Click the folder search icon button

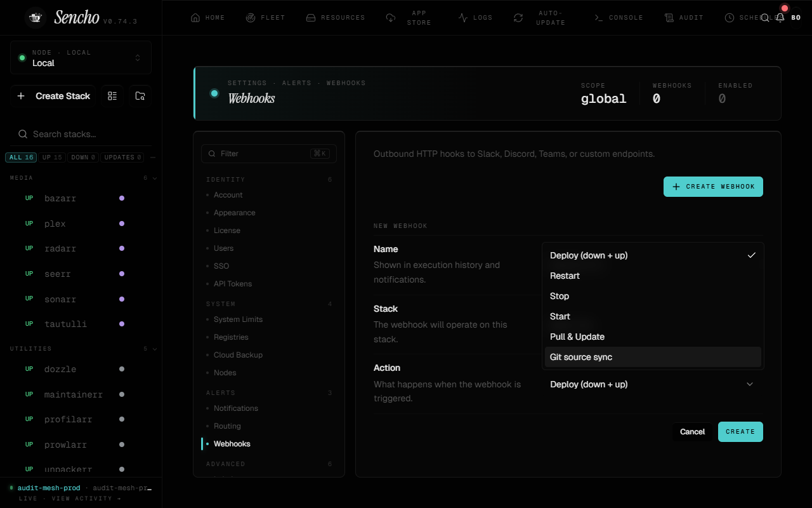pyautogui.click(x=140, y=96)
